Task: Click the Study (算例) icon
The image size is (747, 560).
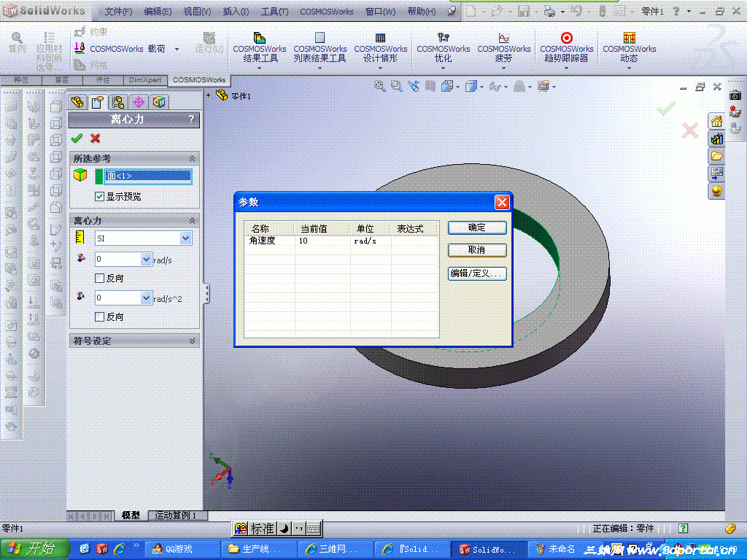Action: (17, 42)
